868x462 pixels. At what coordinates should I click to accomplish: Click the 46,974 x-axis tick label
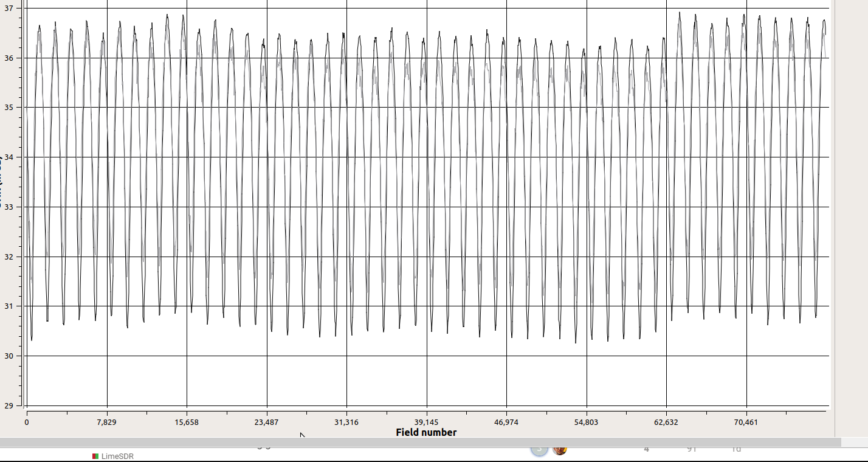click(x=506, y=422)
